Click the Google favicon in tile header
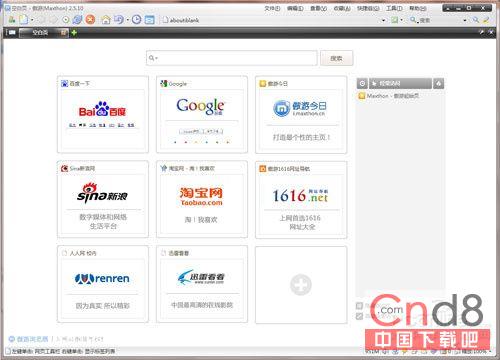 [164, 83]
